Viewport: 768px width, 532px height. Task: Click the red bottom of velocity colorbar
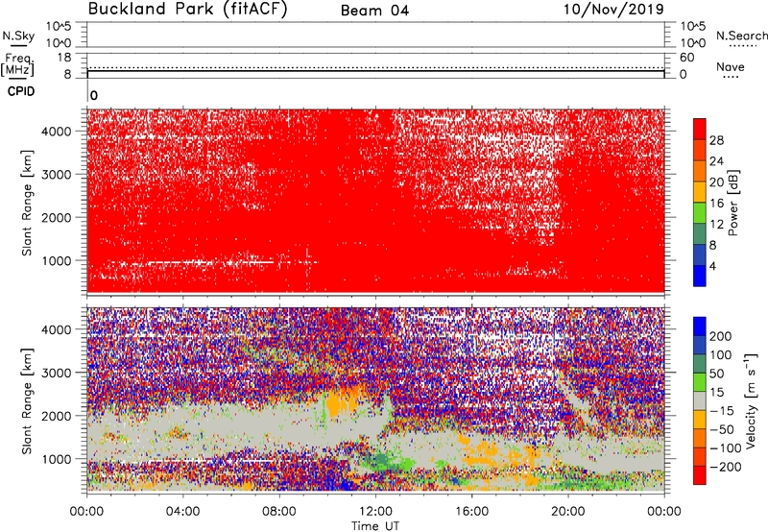(x=700, y=475)
